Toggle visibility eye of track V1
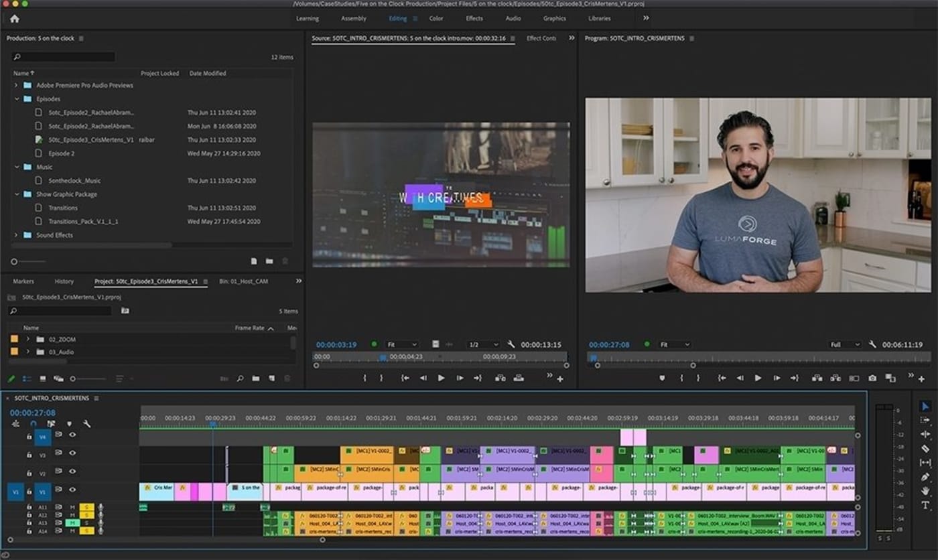This screenshot has height=560, width=938. coord(72,490)
